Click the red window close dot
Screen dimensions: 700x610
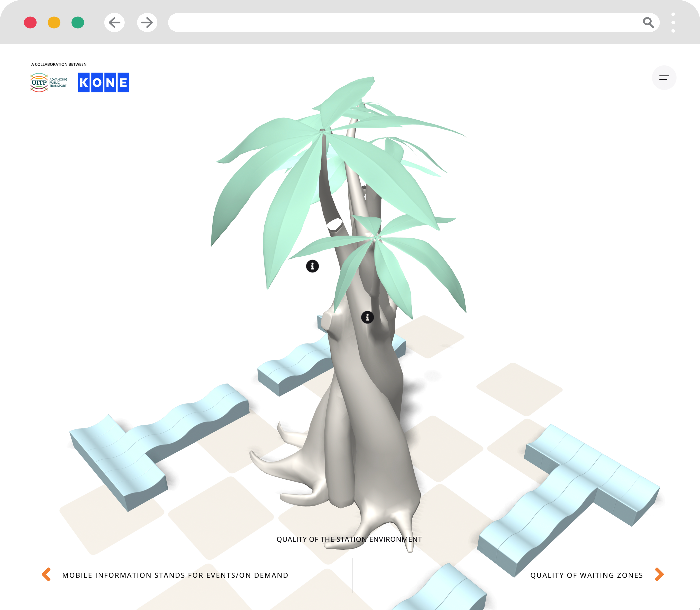(x=30, y=23)
